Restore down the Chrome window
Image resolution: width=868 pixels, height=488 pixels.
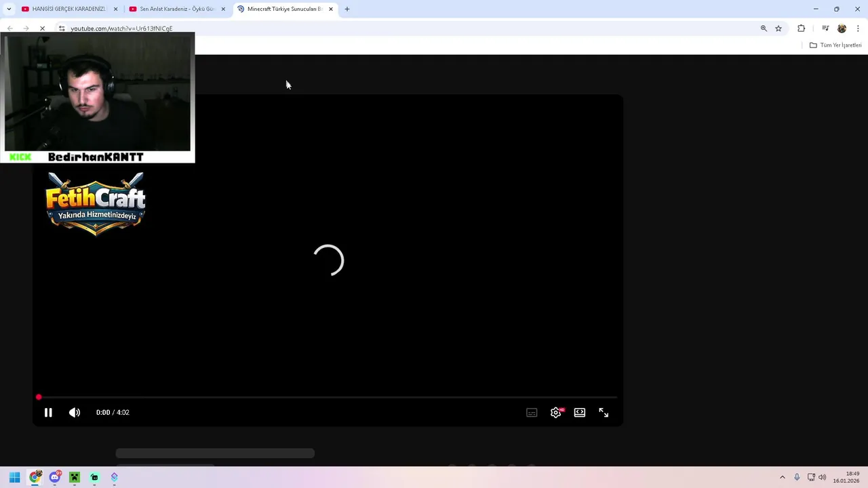[837, 9]
